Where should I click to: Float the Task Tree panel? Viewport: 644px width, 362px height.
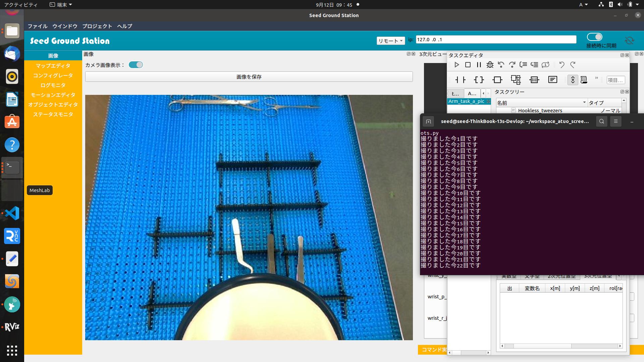click(x=622, y=92)
